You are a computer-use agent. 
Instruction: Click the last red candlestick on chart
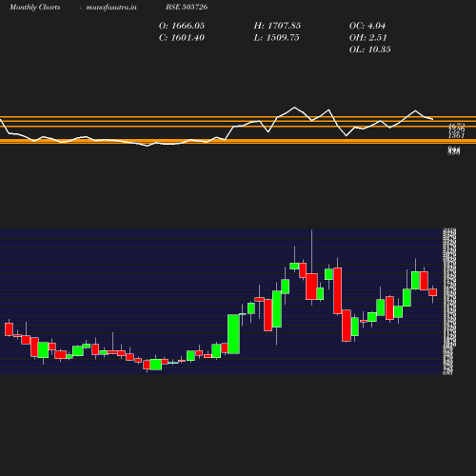(433, 292)
